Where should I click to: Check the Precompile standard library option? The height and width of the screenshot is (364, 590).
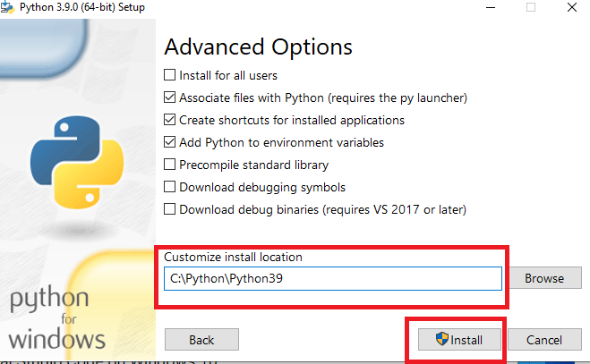click(x=170, y=165)
